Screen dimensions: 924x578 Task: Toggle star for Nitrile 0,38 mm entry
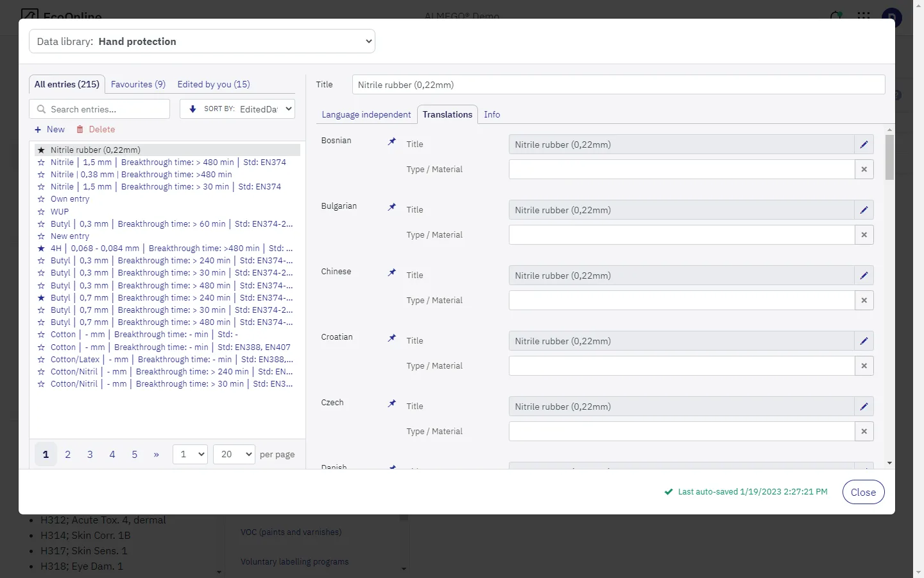point(41,175)
